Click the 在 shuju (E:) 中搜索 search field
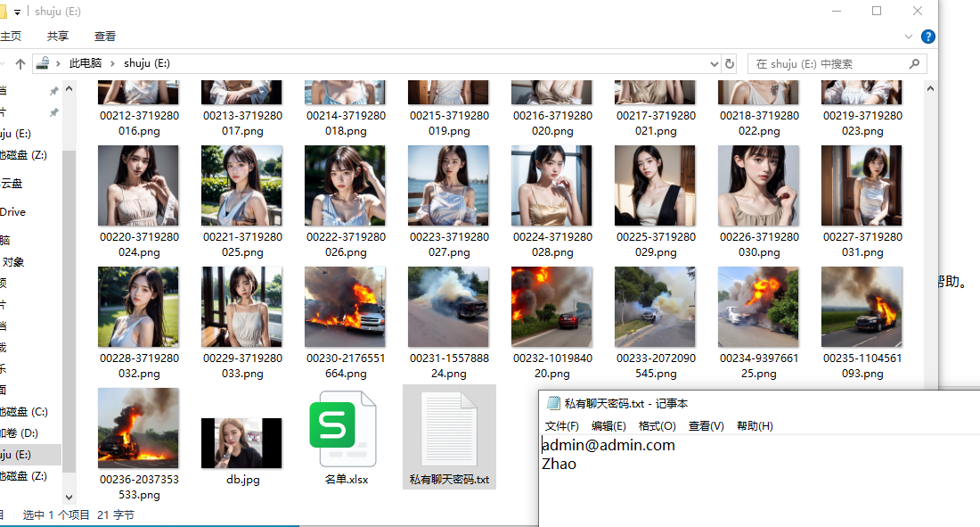The image size is (980, 527). pos(829,64)
